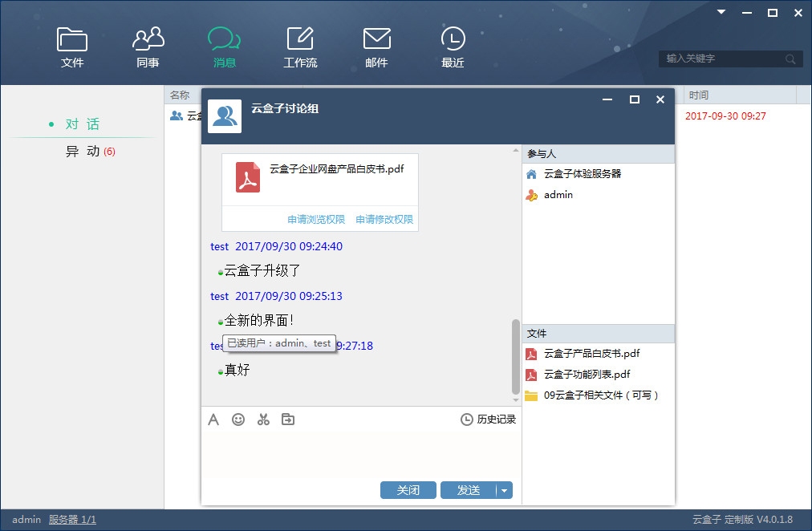Click the test 2017/09/30 09:25:13 message header
Screen dimensions: 812x531
pos(277,296)
